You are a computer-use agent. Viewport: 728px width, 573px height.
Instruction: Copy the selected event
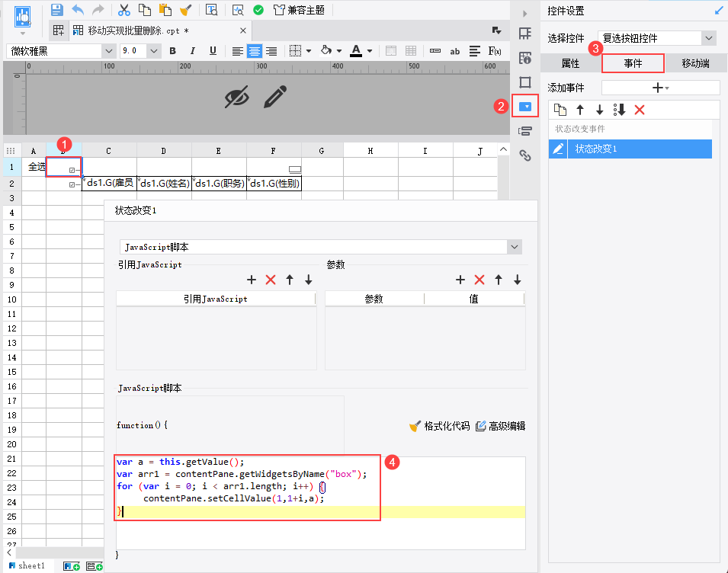[560, 110]
